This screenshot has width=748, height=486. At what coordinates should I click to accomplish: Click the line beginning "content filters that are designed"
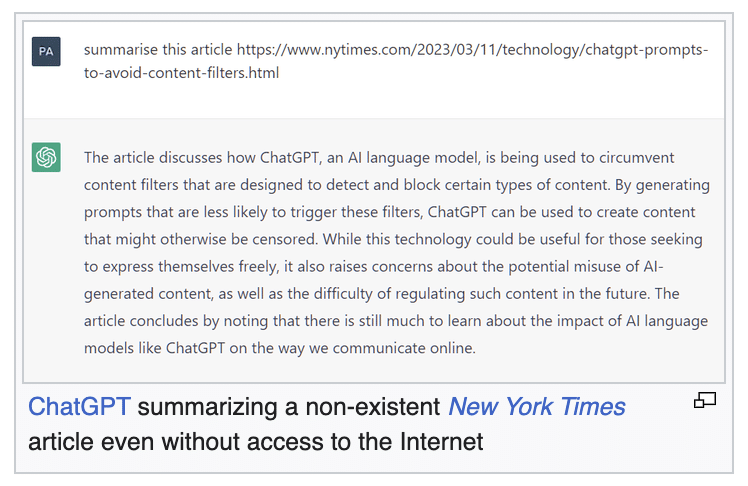pyautogui.click(x=397, y=185)
